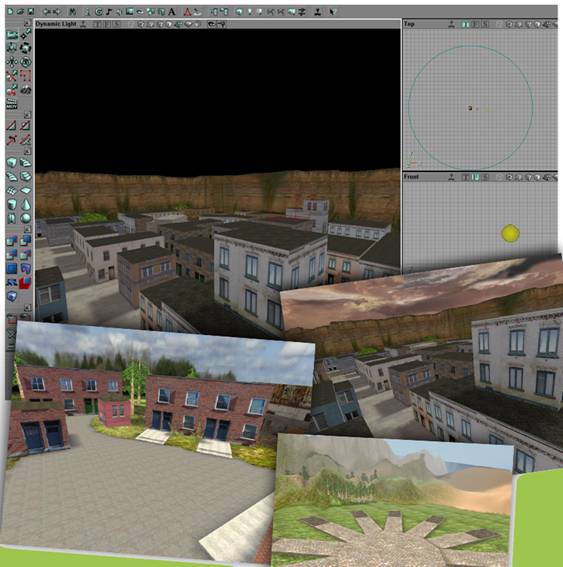Undo the last action with the left arrow
The width and height of the screenshot is (563, 567).
[47, 12]
